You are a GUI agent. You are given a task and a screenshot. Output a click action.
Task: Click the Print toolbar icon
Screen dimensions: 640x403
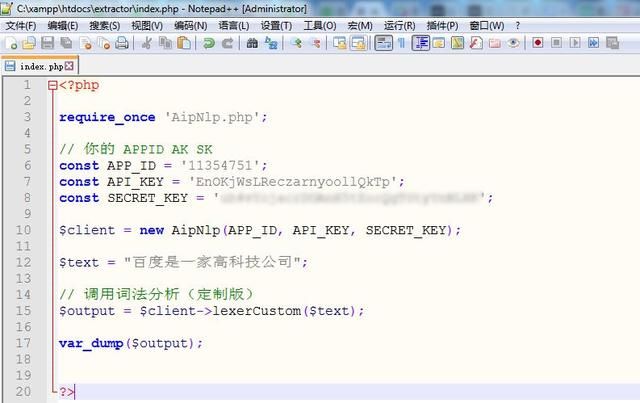[121, 43]
